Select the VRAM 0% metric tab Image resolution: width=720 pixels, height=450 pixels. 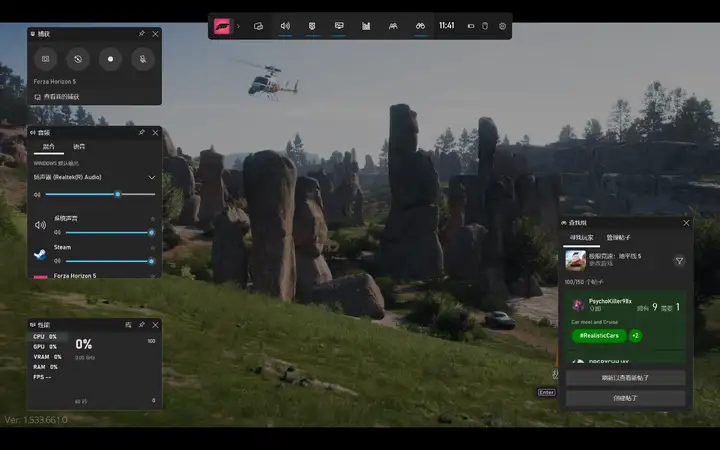49,357
